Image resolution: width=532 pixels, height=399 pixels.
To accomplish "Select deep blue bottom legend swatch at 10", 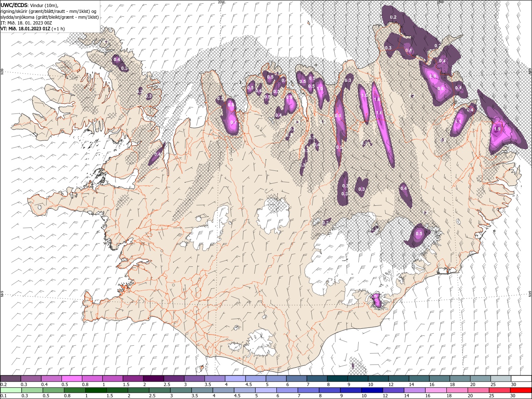I will coord(372,390).
